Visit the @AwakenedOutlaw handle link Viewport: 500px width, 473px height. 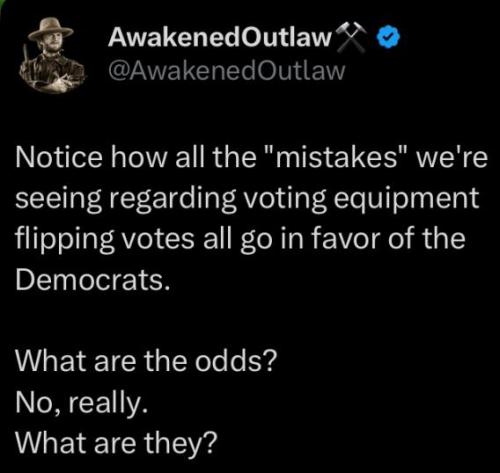[227, 71]
